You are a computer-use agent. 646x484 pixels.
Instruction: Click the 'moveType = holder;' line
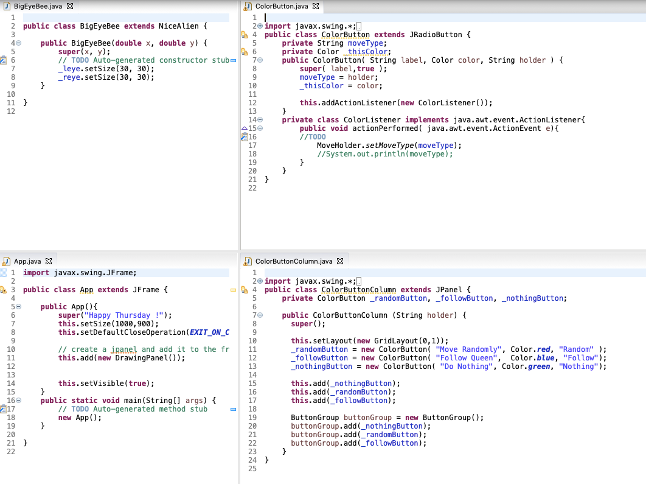[338, 77]
